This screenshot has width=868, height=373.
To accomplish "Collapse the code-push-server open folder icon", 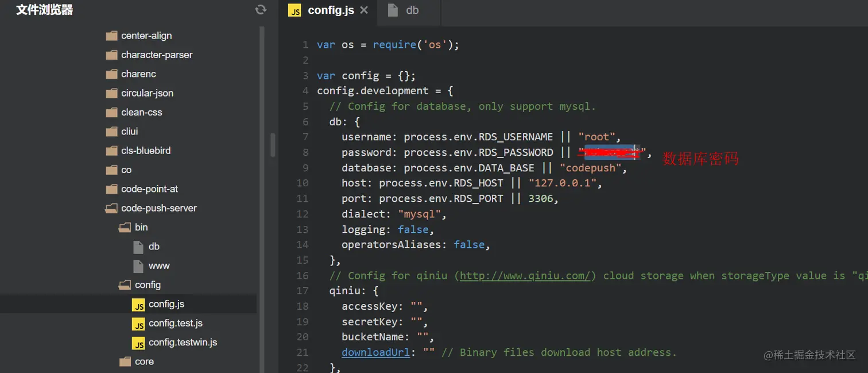I will tap(111, 209).
